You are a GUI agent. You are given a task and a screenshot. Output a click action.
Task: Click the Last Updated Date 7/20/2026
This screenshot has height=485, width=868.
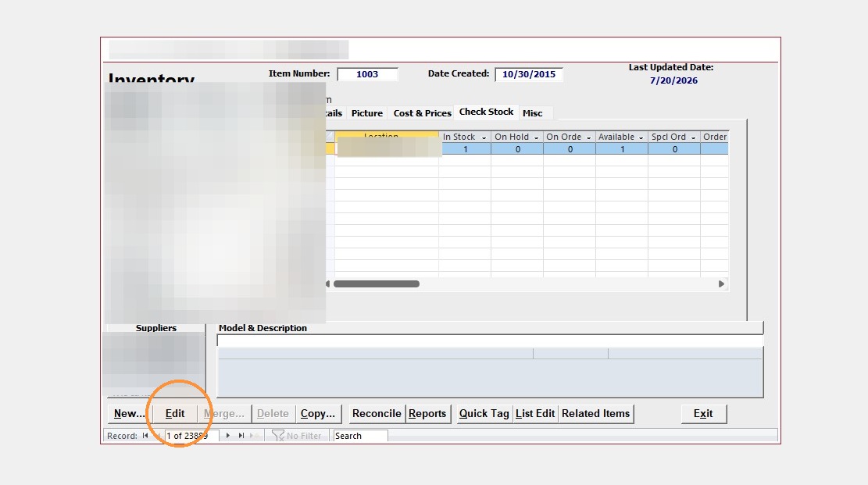pos(673,80)
